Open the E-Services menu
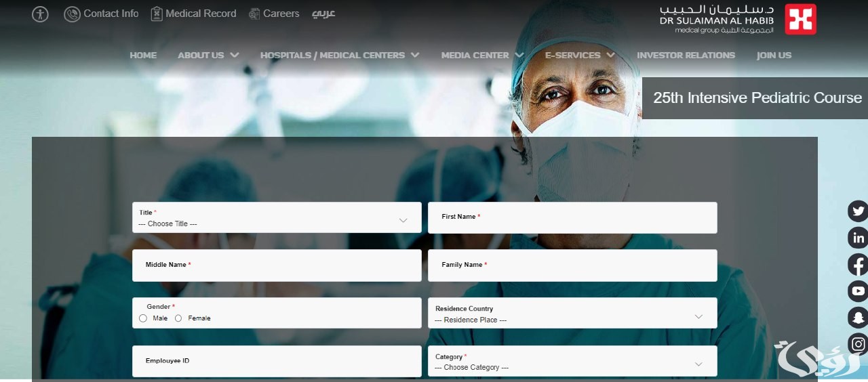 (573, 56)
